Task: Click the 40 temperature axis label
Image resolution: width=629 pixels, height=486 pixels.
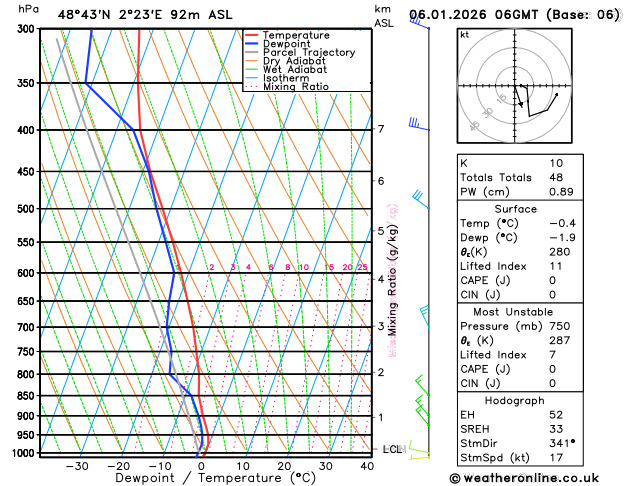Action: pos(367,466)
